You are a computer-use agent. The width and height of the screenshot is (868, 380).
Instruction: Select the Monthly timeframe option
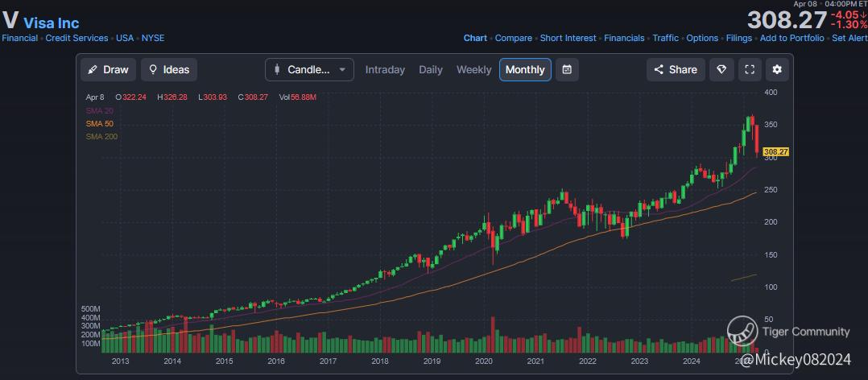pos(525,70)
